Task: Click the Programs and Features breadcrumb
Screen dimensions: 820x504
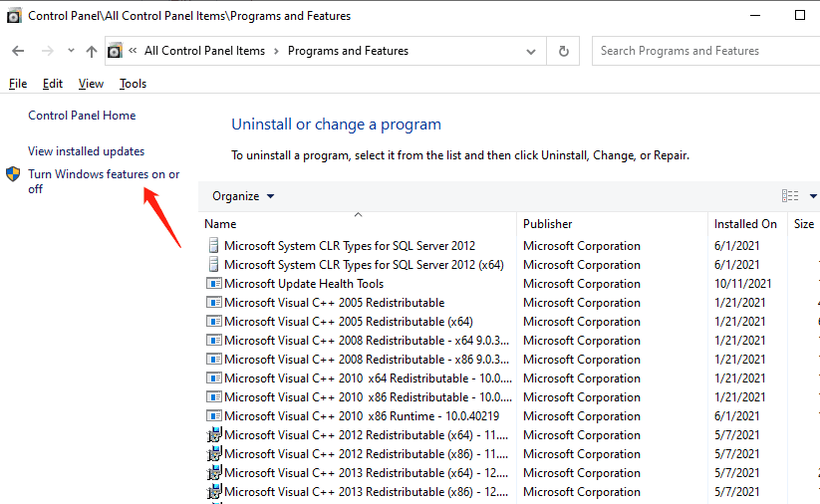Action: point(348,51)
